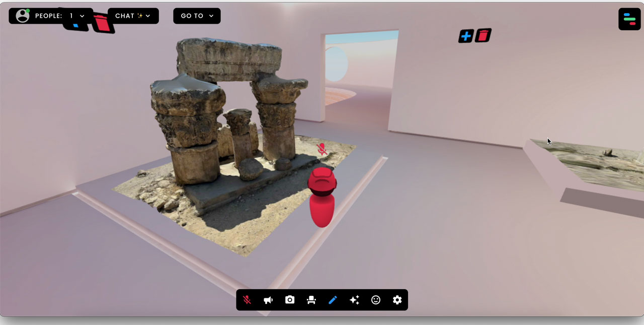The height and width of the screenshot is (325, 644).
Task: Click the muted mic indicator above avatar
Action: point(322,149)
